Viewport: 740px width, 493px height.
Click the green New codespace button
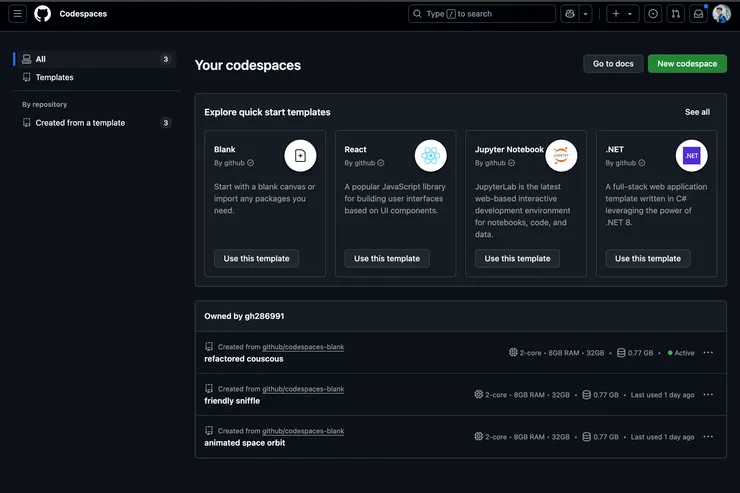pyautogui.click(x=687, y=64)
